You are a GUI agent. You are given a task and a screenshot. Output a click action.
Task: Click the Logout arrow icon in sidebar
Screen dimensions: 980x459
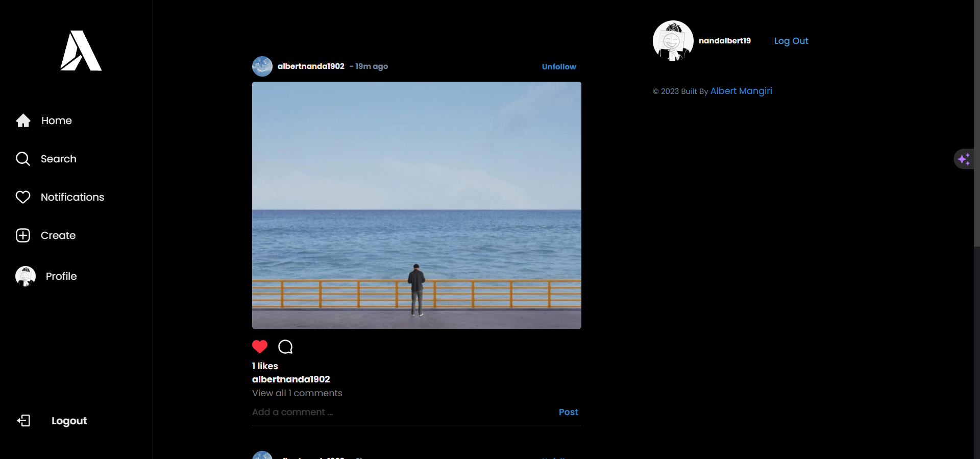(x=24, y=421)
